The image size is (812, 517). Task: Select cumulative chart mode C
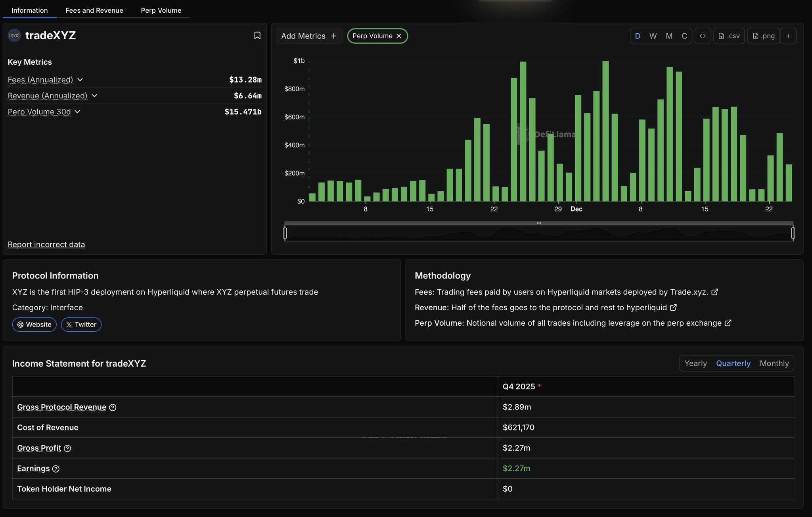tap(684, 36)
